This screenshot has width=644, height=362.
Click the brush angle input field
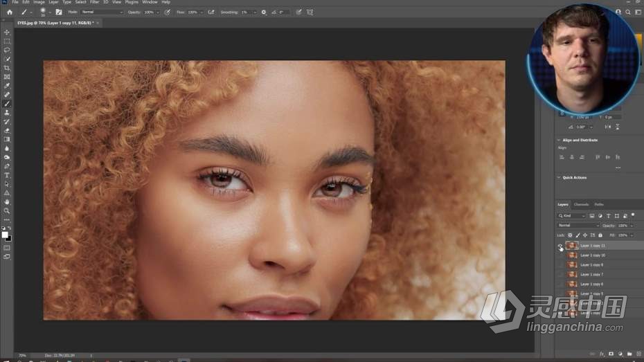coord(283,12)
